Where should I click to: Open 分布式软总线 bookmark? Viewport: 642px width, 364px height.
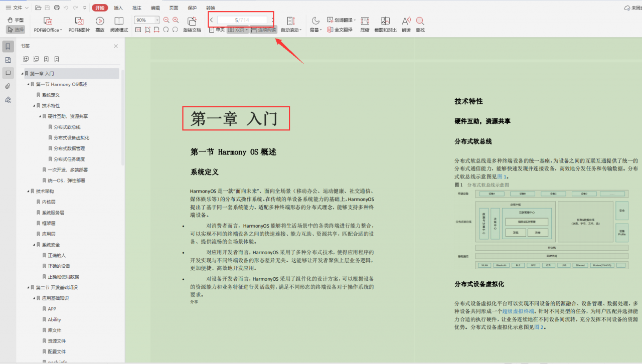coord(67,127)
